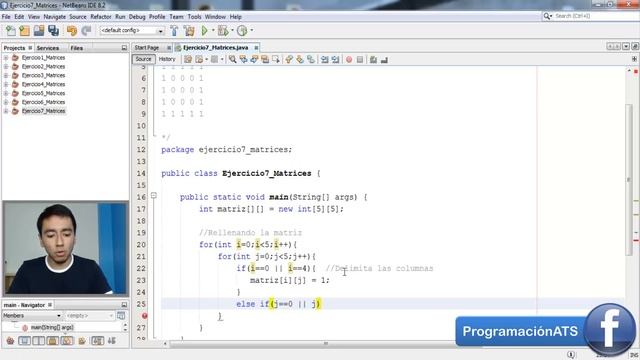Image resolution: width=640 pixels, height=360 pixels.
Task: Click the Comment icon in the editor toolbar
Action: click(x=373, y=60)
